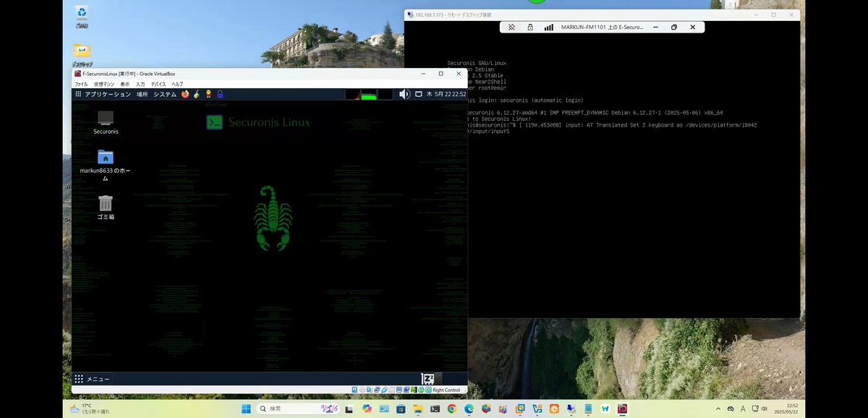The image size is (868, 418).
Task: Open markun8633 のホーム folder icon
Action: pos(106,165)
